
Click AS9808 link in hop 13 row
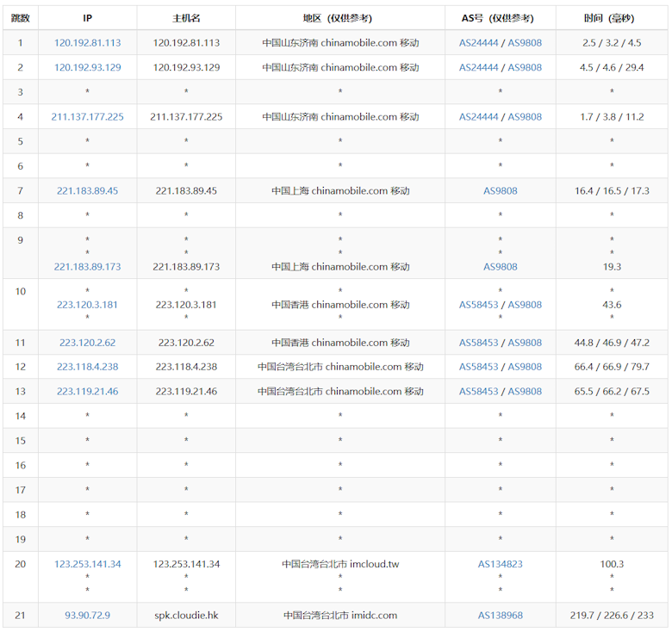[x=525, y=391]
